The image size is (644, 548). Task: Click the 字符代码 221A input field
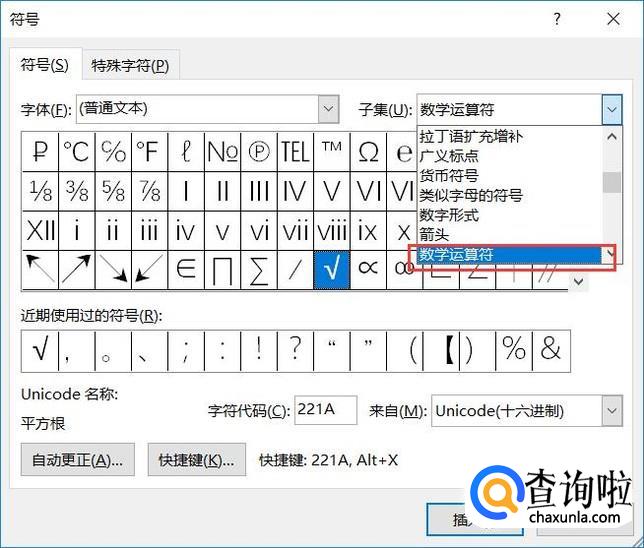326,410
